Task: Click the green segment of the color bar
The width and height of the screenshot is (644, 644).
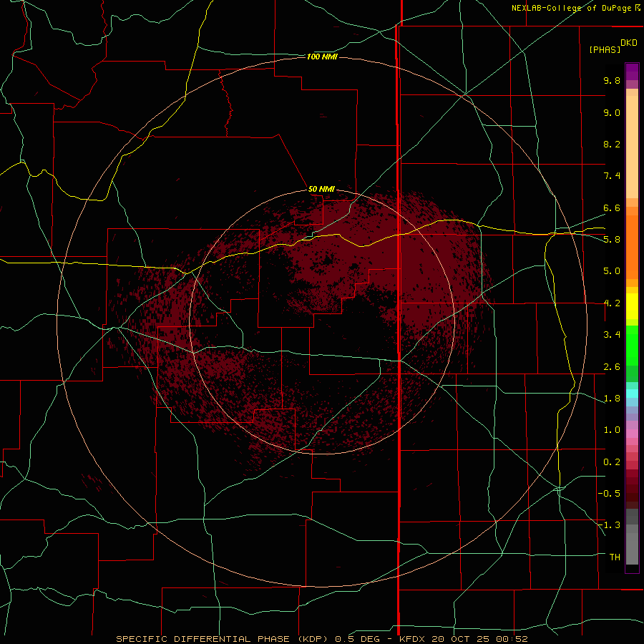Action: [632, 345]
